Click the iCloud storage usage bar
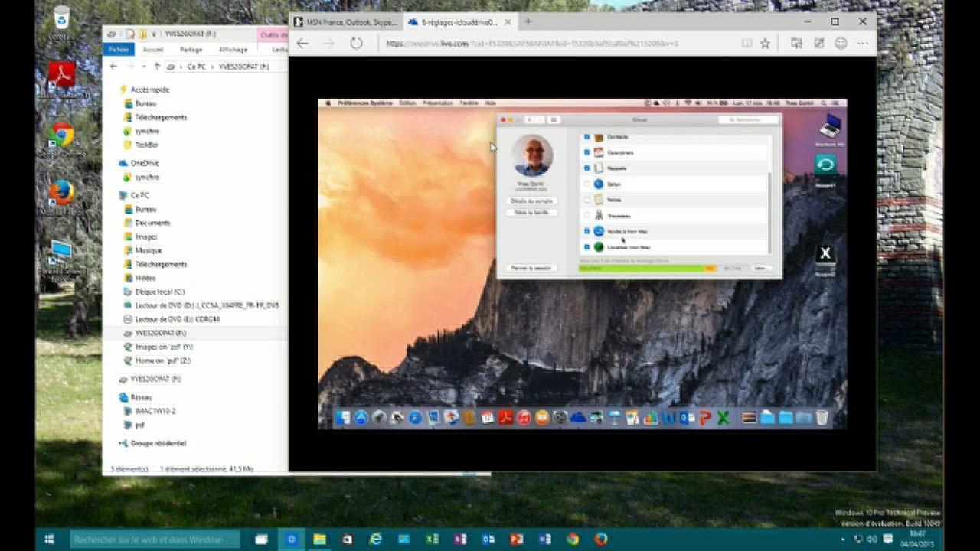This screenshot has width=980, height=551. pos(647,268)
